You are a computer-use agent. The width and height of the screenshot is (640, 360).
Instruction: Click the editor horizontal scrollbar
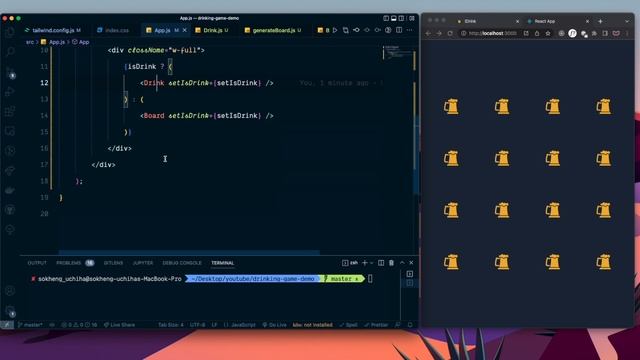point(189,253)
